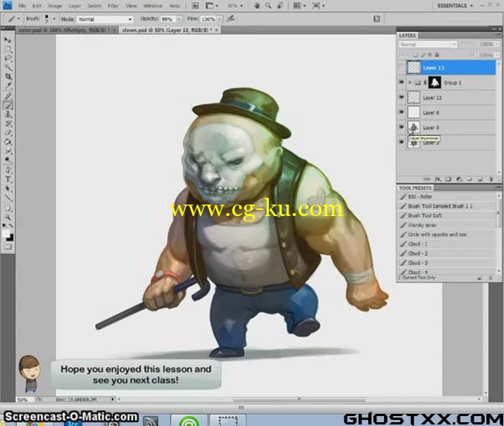Toggle Current Tool Only checkbox

pyautogui.click(x=400, y=278)
